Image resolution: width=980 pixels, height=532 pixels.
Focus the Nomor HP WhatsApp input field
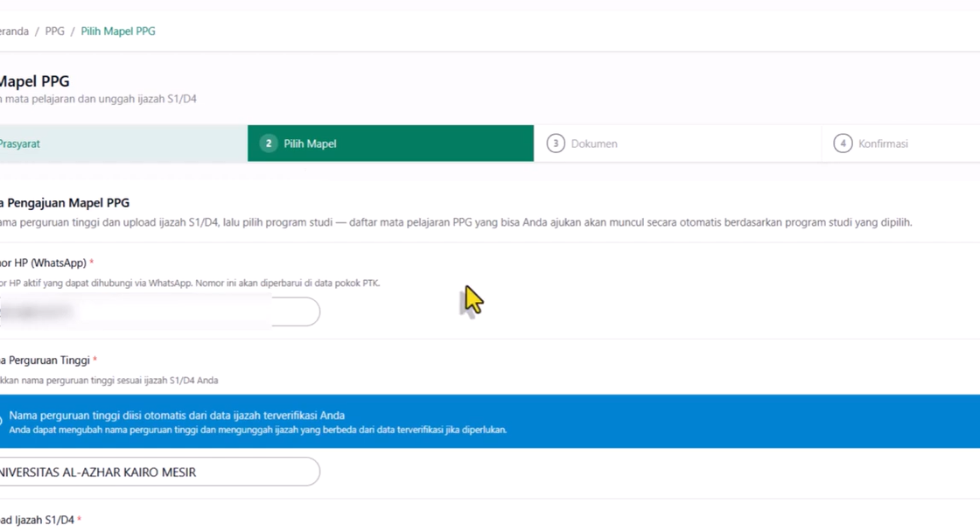160,311
